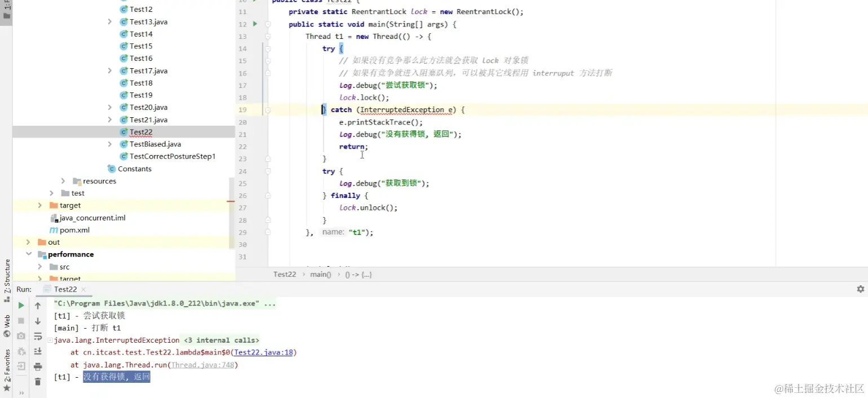Expand the Test17.java node
868x398 pixels.
pos(110,70)
